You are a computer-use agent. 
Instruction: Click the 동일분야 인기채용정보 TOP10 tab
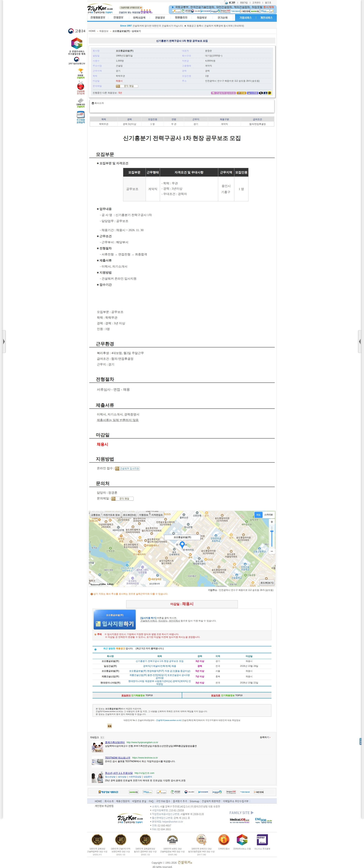137,695
